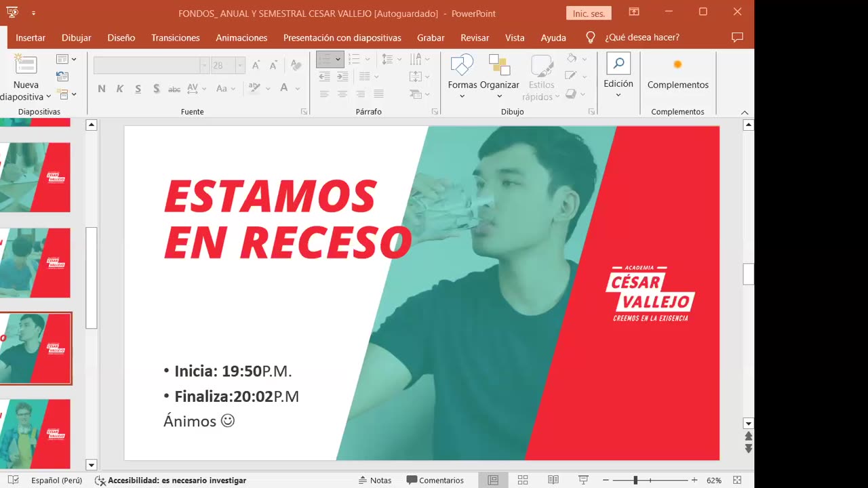Open the comments pane icon in ribbon
Screen dimensions: 868x488
(738, 37)
